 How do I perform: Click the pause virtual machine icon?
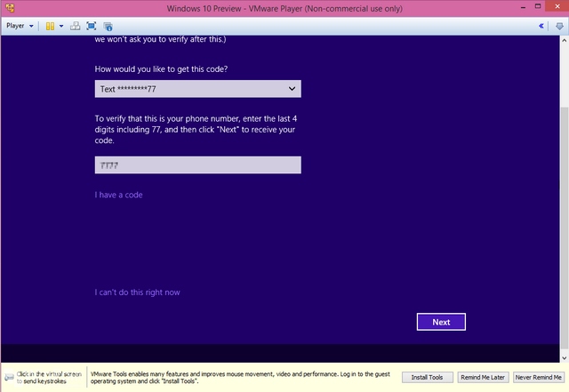[x=50, y=26]
